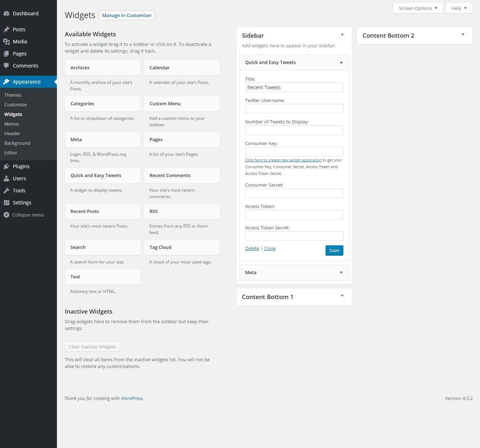The height and width of the screenshot is (448, 480).
Task: Expand the Meta widget in Sidebar
Action: 341,273
